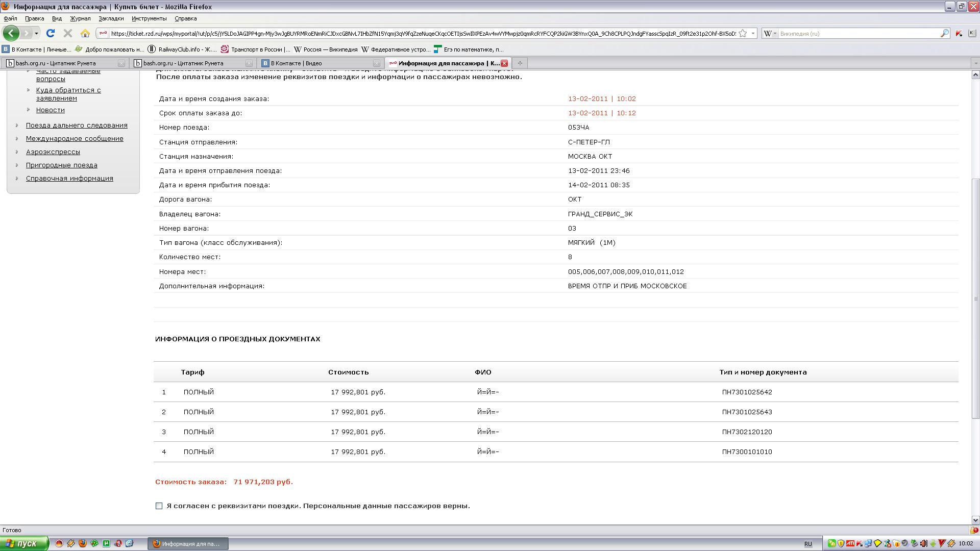Click the search magnifier icon
The height and width of the screenshot is (551, 980).
click(944, 33)
